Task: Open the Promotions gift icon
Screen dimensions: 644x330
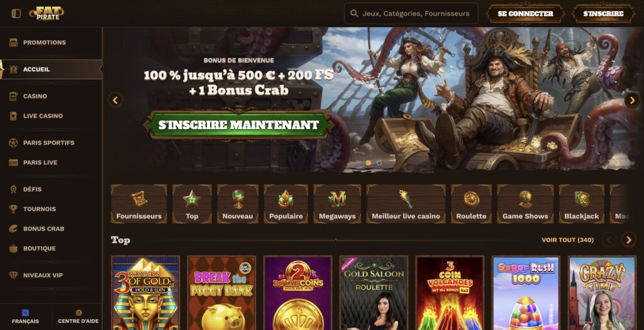Action: coord(14,42)
